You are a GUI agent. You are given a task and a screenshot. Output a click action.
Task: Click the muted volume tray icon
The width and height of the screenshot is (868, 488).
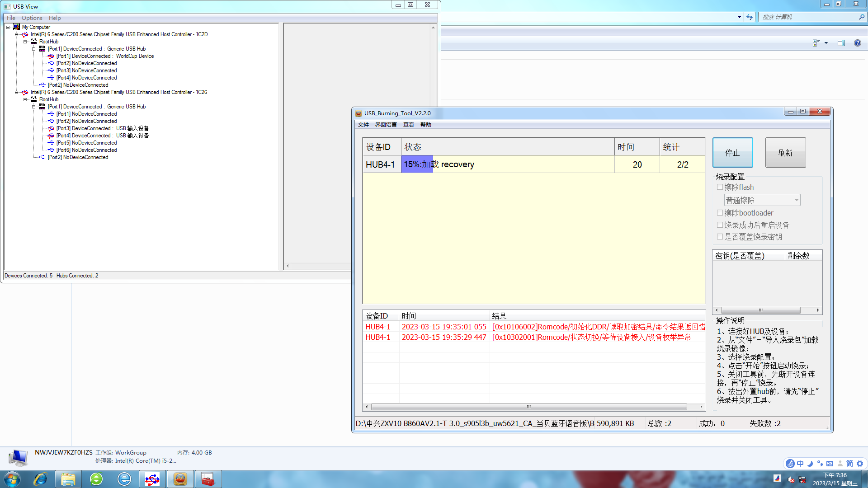coord(791,479)
